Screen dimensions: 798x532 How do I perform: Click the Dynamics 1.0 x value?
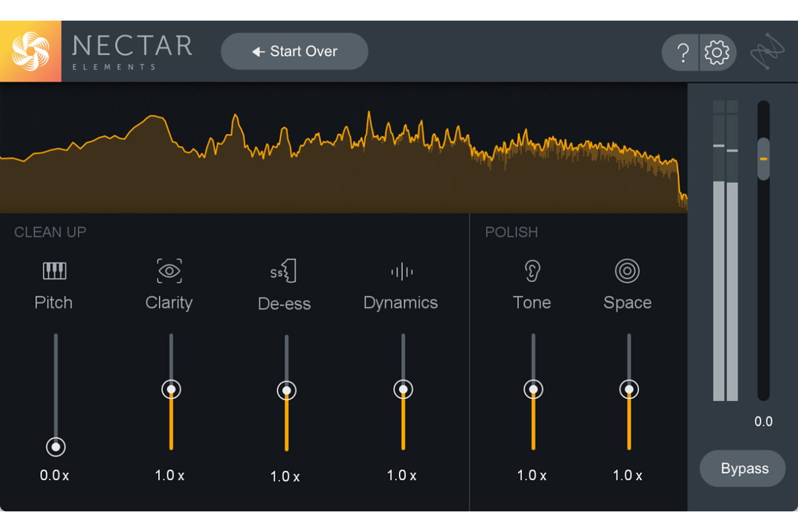[401, 475]
